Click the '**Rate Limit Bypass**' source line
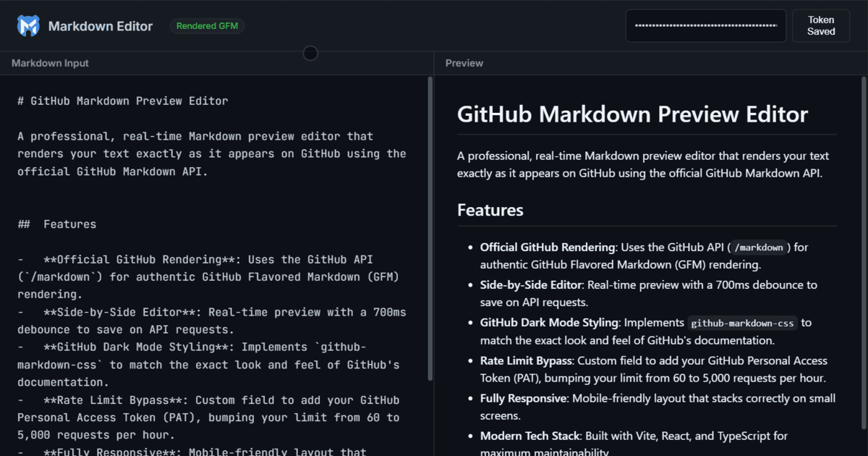This screenshot has height=456, width=868. point(208,400)
